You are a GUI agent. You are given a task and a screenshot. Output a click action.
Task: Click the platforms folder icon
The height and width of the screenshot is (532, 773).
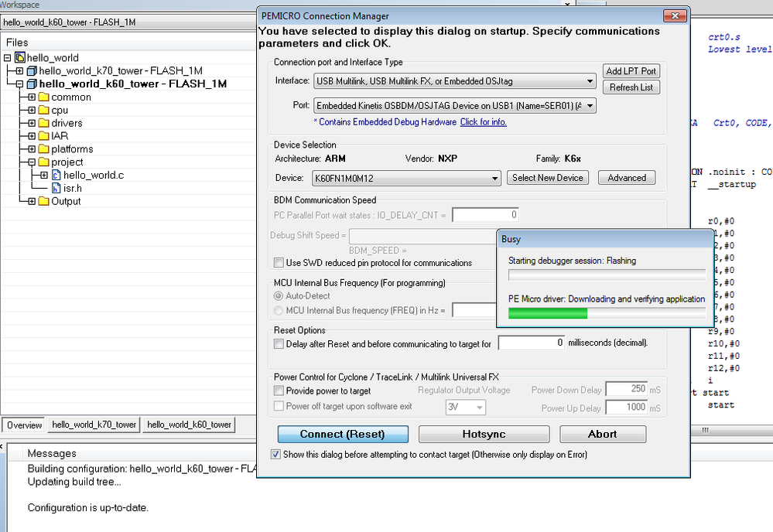pos(44,148)
